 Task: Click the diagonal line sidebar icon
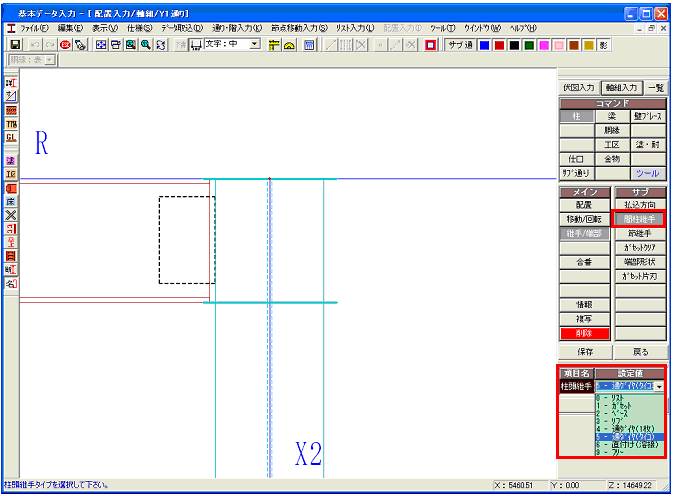tap(11, 97)
